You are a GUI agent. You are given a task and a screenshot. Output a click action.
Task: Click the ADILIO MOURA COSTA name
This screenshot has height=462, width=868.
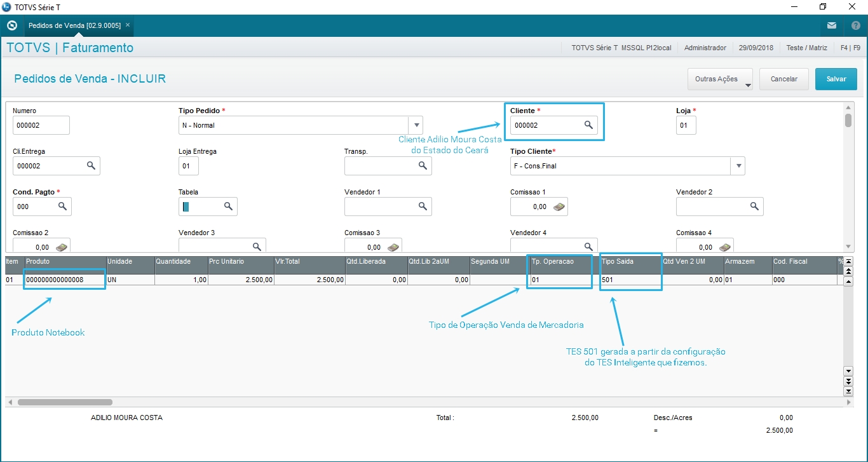[x=127, y=418]
